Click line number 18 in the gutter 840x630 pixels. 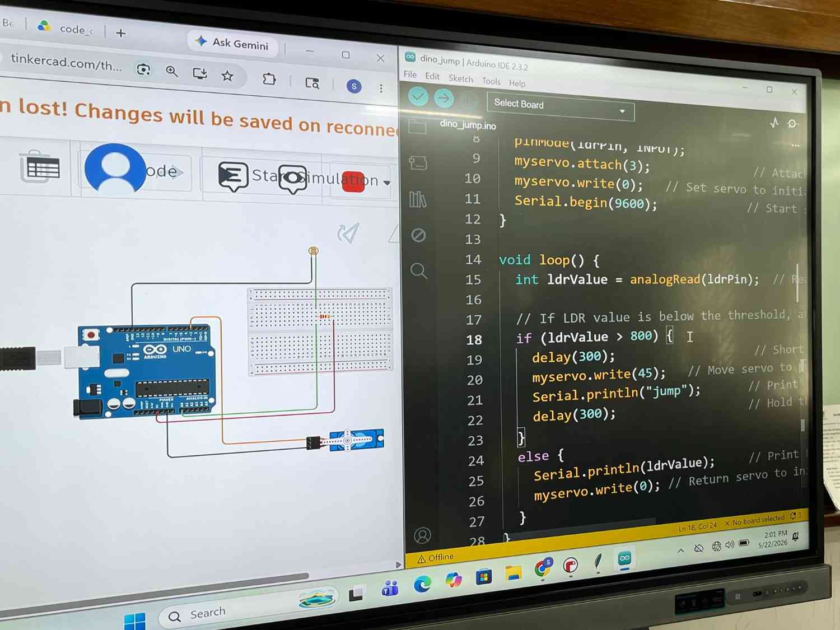[x=474, y=340]
